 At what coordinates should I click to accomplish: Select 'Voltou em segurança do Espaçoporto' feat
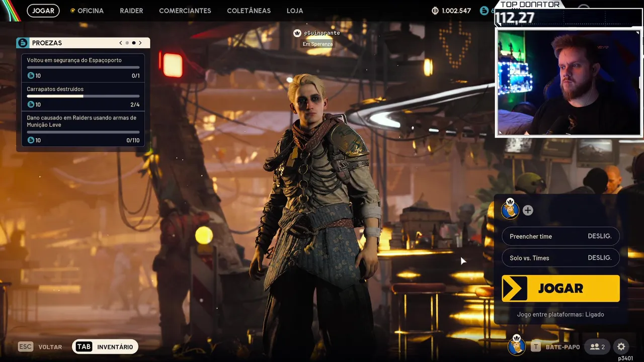point(74,60)
